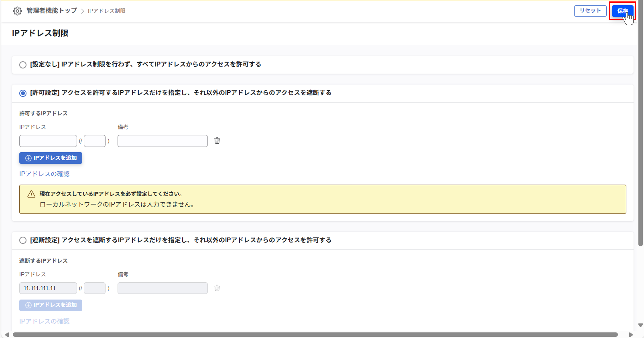Viewport: 644px width, 338px height.
Task: Click the IPアドレス制限 breadcrumb item
Action: (x=107, y=11)
